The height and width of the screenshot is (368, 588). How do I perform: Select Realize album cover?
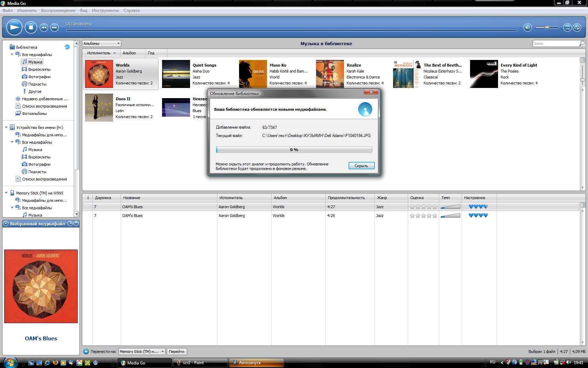point(330,74)
